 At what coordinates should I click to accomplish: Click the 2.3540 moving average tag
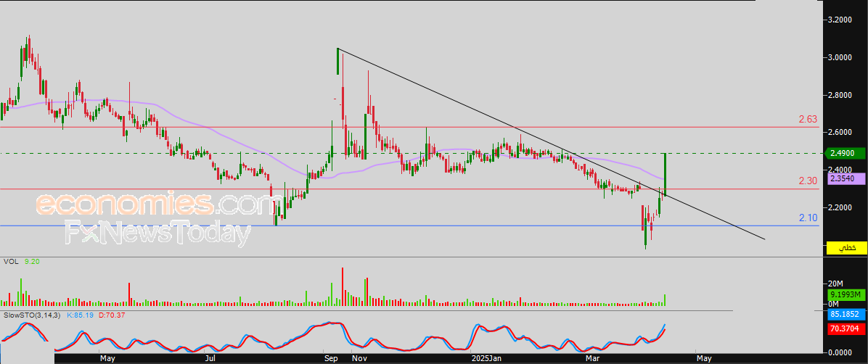[x=846, y=179]
